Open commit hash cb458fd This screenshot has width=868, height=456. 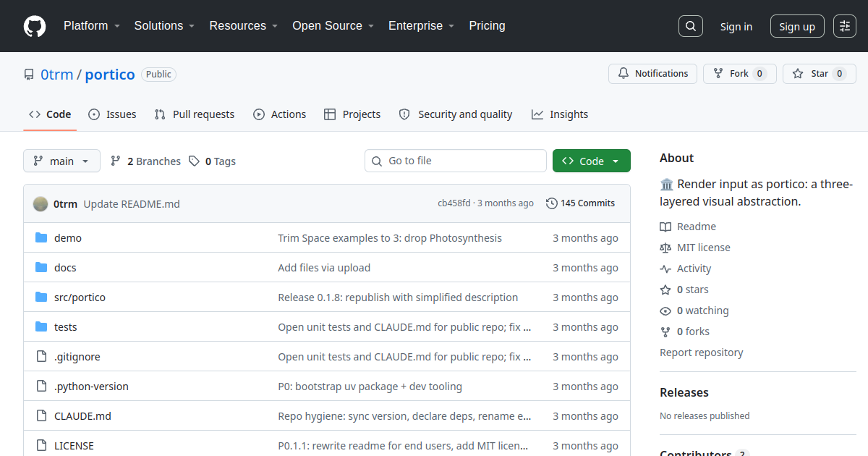pos(454,203)
